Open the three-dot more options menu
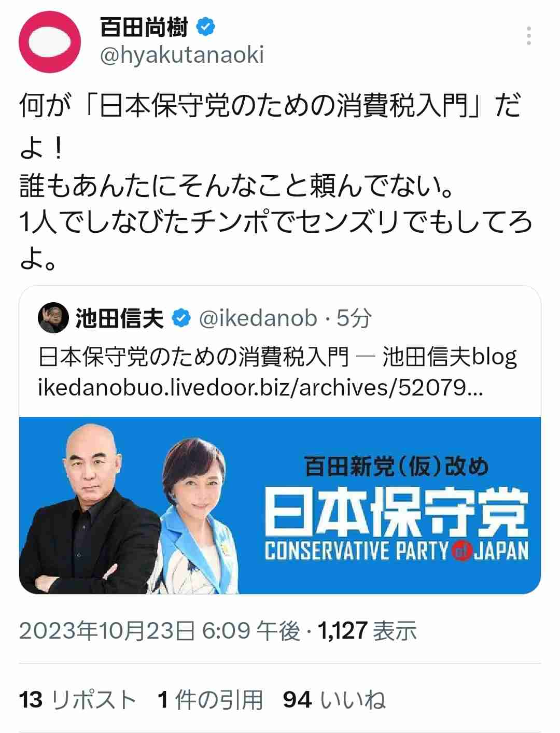 pos(528,36)
